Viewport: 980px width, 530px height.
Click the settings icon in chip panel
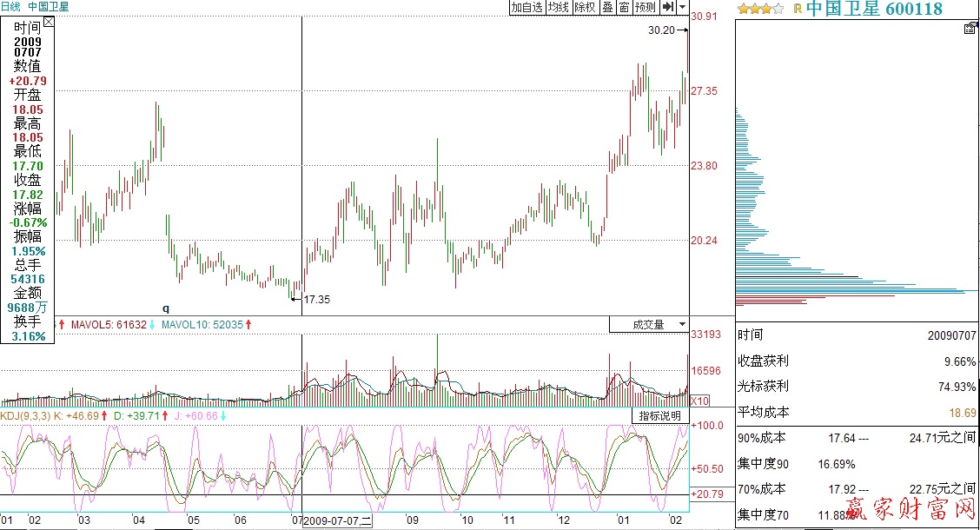click(970, 29)
